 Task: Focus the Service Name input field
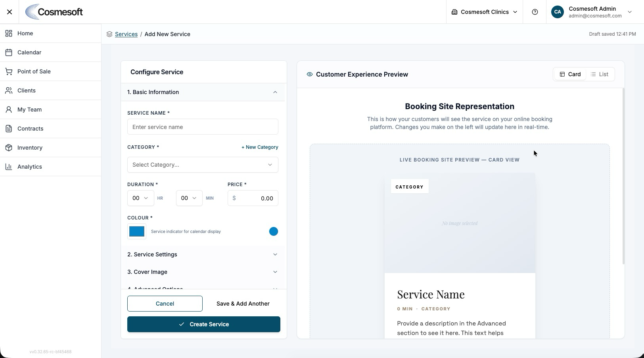tap(203, 127)
